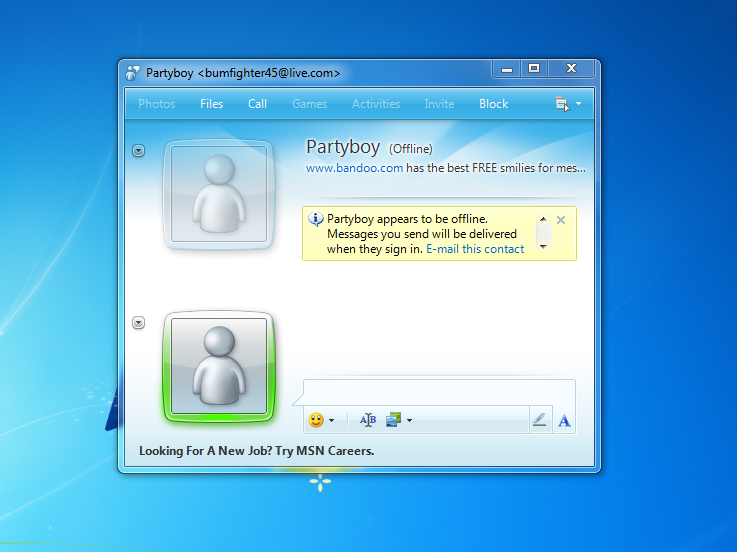Click the information icon in notification
This screenshot has width=737, height=552.
315,219
